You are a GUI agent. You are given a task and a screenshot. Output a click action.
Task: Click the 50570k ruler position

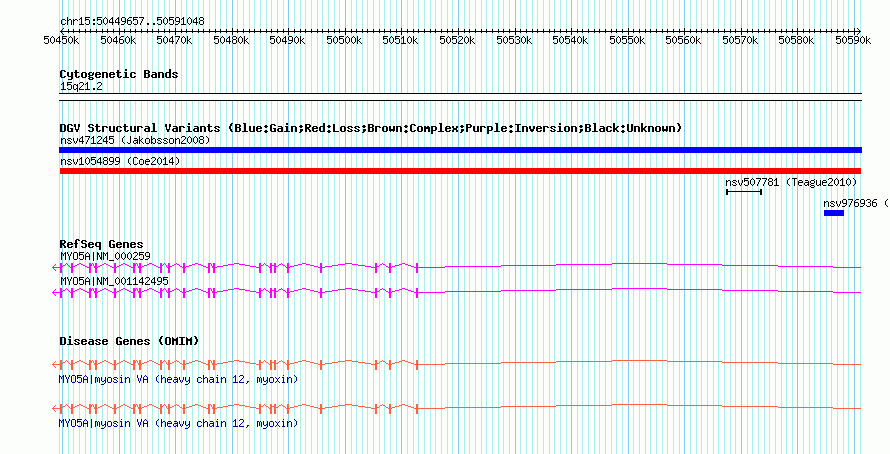click(x=740, y=40)
